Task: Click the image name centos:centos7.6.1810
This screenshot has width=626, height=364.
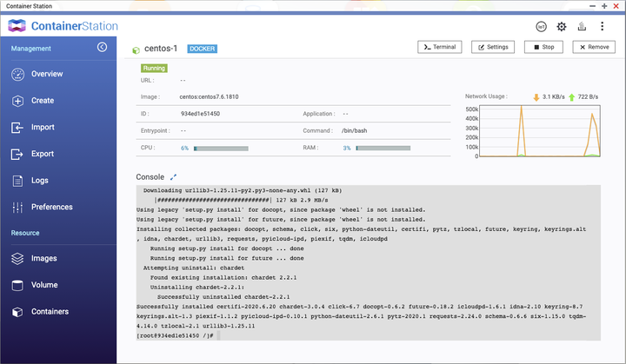Action: pyautogui.click(x=209, y=96)
